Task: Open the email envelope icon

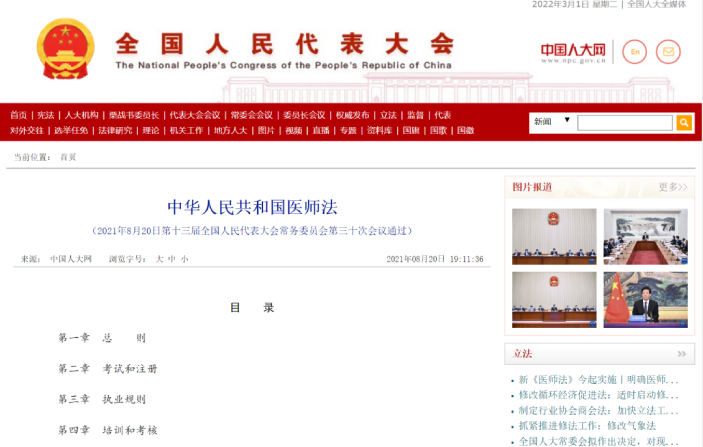Action: 667,51
